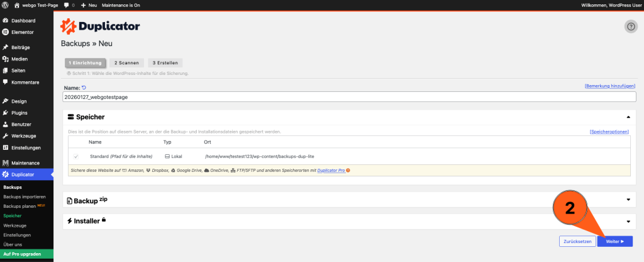The image size is (644, 262).
Task: Open Kommentare menu item
Action: pos(26,83)
